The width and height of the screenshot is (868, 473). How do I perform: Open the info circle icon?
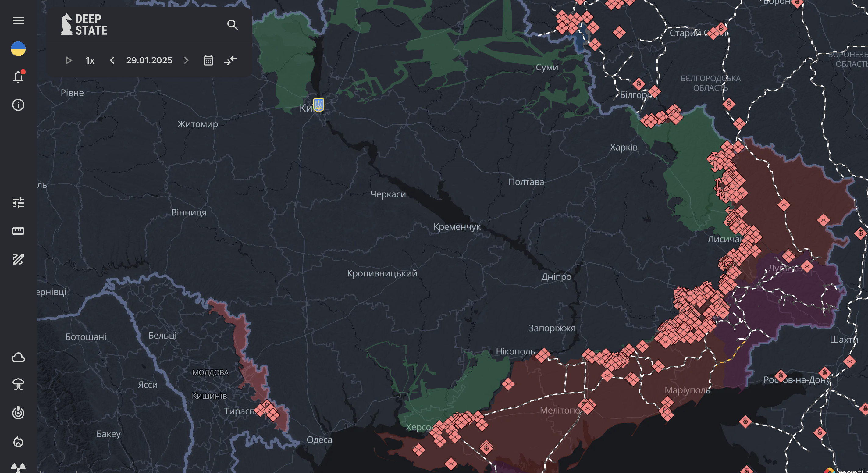tap(18, 105)
